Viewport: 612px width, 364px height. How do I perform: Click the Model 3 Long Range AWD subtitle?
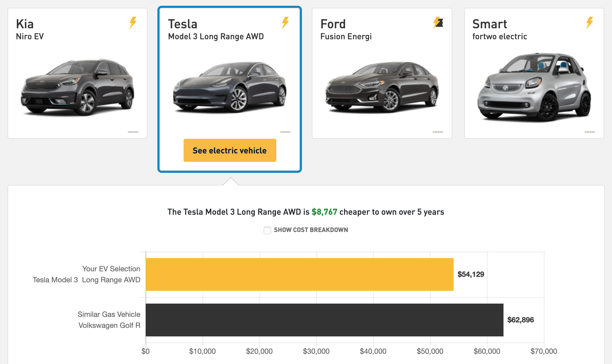(x=216, y=37)
